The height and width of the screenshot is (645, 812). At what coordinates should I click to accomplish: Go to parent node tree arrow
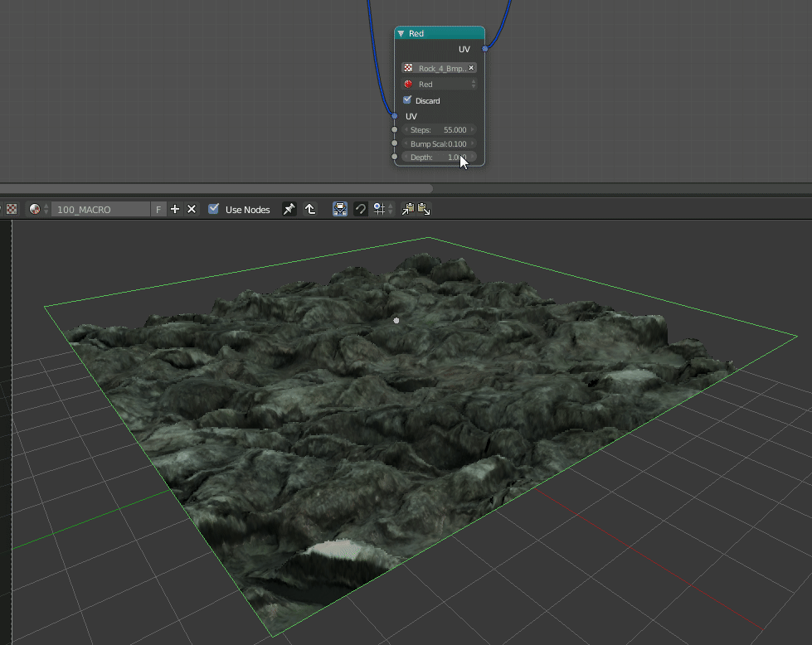pos(310,209)
